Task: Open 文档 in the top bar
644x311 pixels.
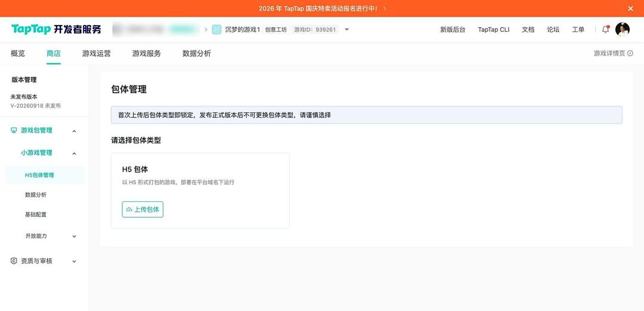Action: [x=528, y=30]
